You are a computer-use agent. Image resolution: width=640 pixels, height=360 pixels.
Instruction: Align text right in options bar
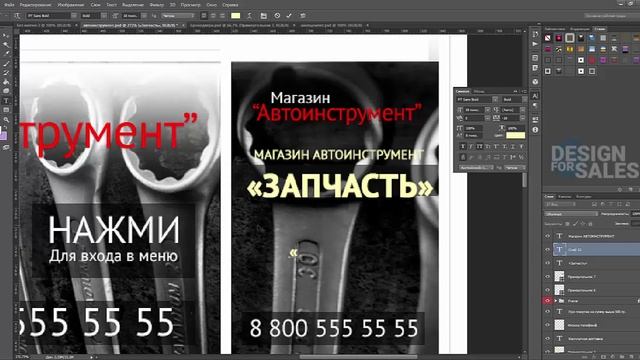click(222, 16)
